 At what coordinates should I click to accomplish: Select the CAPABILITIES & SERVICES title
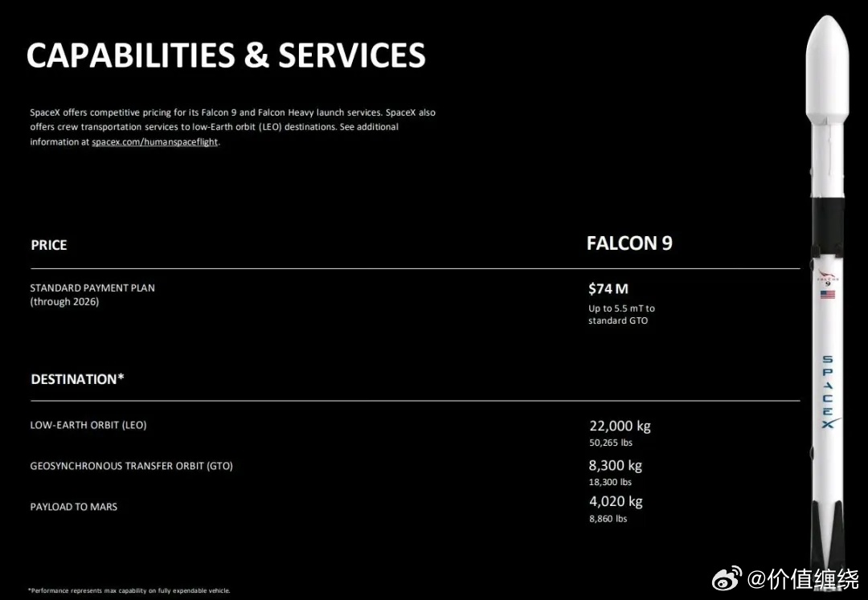coord(226,55)
